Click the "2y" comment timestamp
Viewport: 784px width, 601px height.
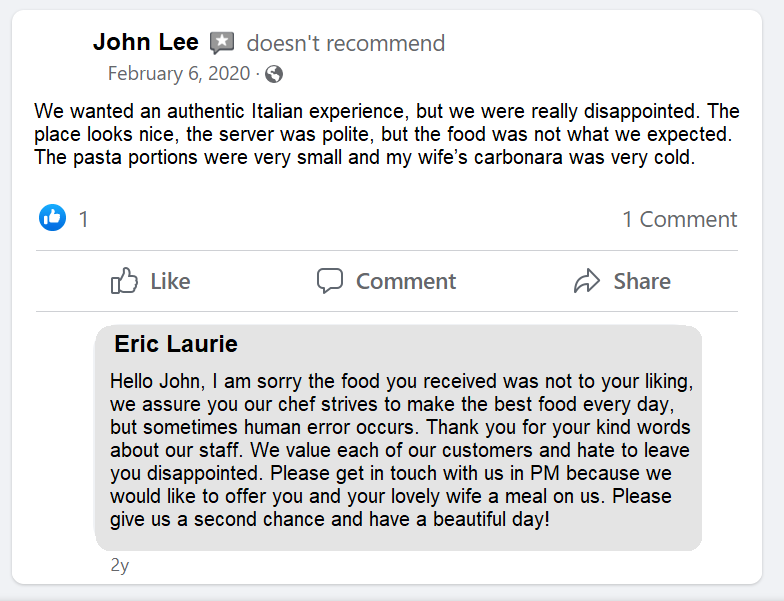pos(120,566)
